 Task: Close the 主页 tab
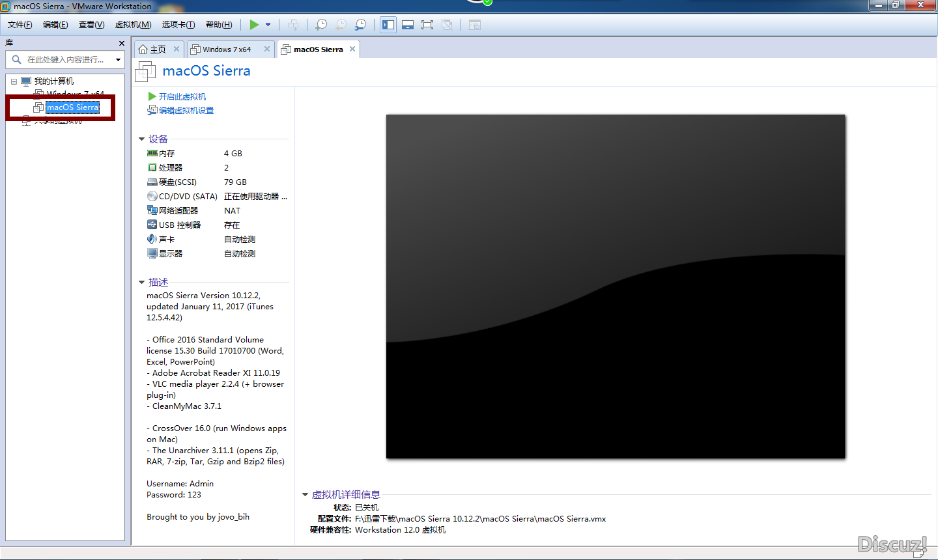point(176,49)
